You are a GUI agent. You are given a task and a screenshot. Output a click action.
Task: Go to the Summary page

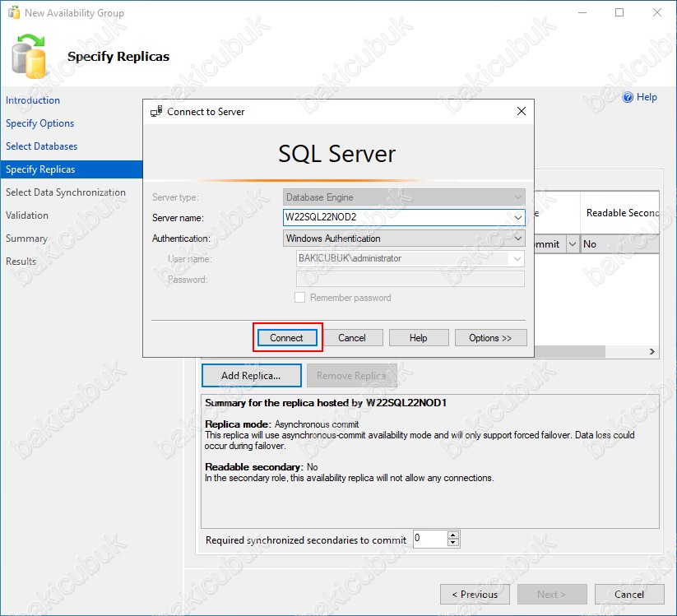[x=26, y=239]
